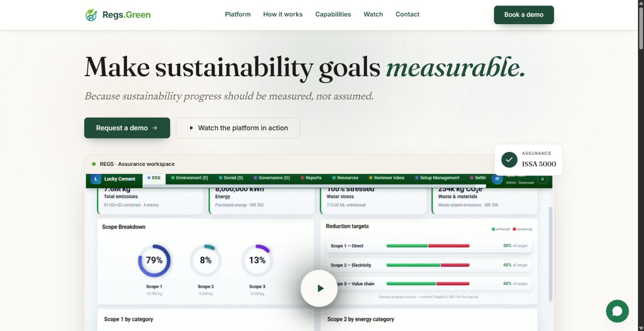This screenshot has height=331, width=644.
Task: Open the Social (S) tab
Action: (231, 178)
